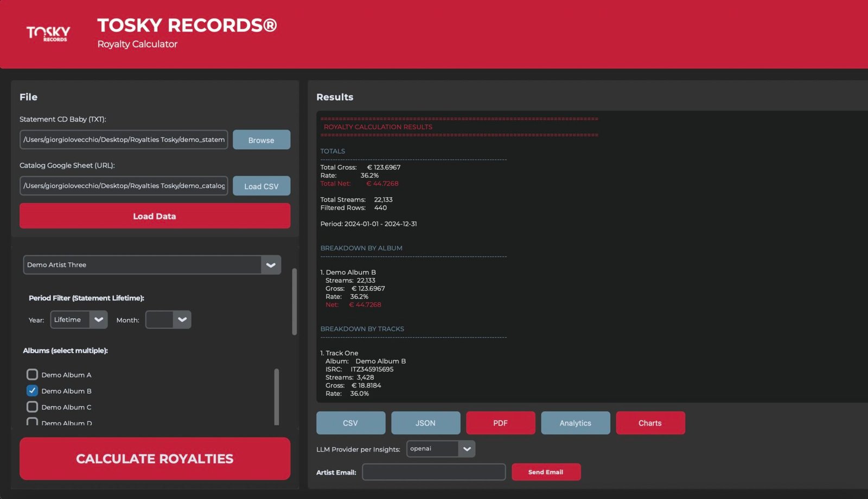Export the results as CSV
868x499 pixels.
click(x=350, y=422)
